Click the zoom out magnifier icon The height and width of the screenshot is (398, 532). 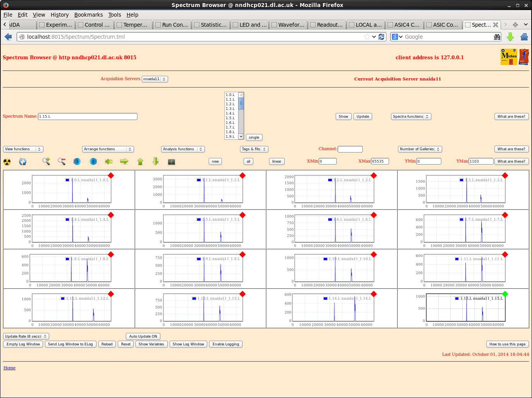(62, 161)
